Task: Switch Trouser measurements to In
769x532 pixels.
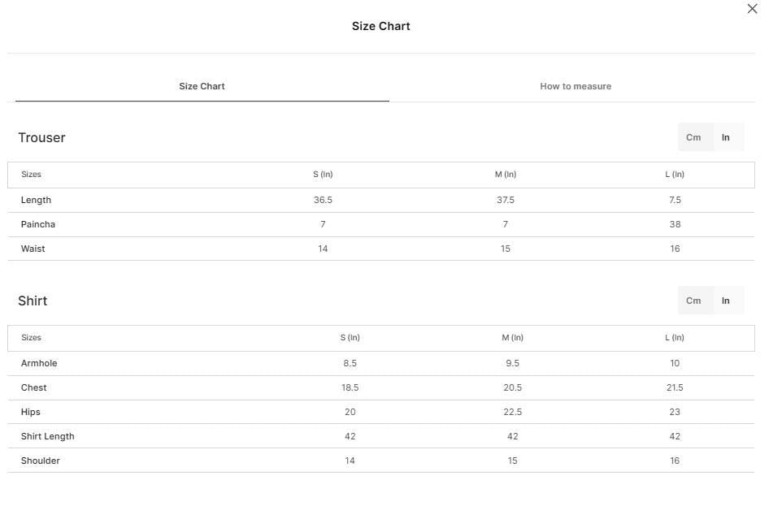Action: pos(725,137)
